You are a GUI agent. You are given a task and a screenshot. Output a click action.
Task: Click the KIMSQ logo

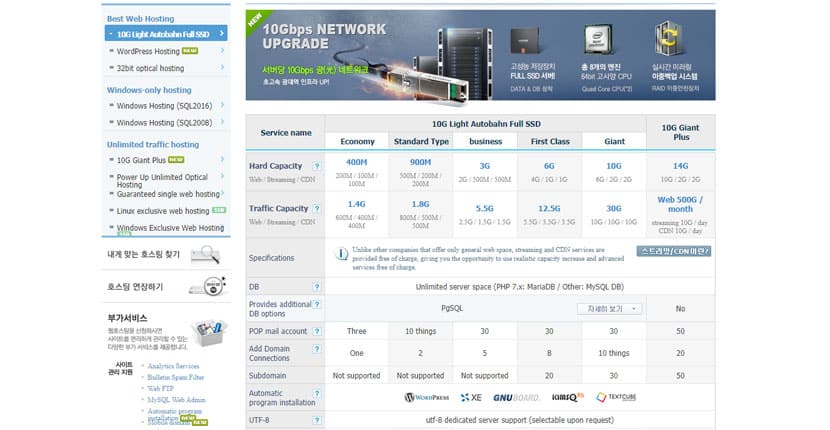[567, 397]
